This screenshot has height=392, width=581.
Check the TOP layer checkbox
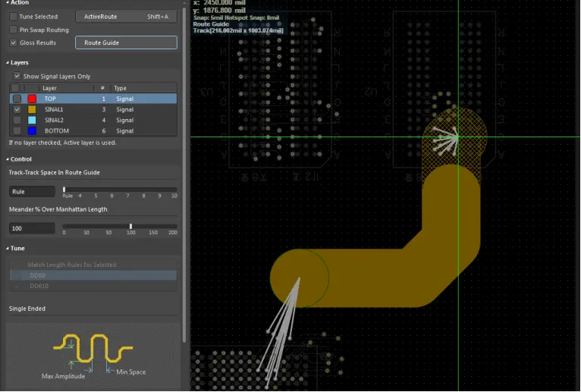(x=17, y=99)
